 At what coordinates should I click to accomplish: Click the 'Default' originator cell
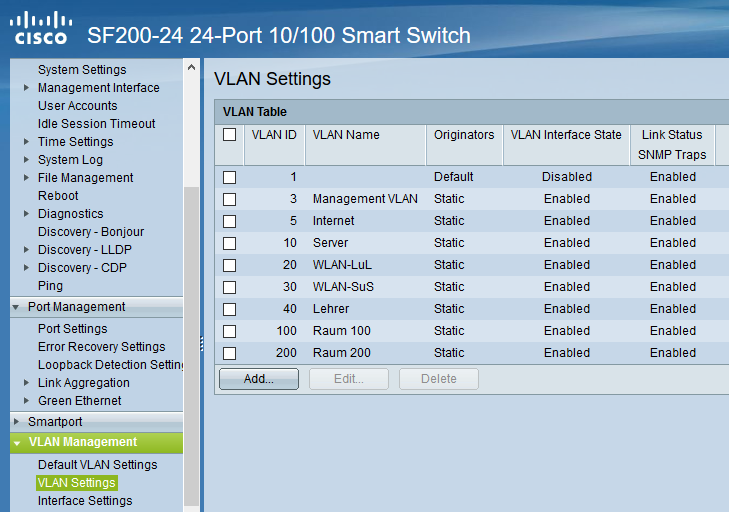click(x=453, y=177)
